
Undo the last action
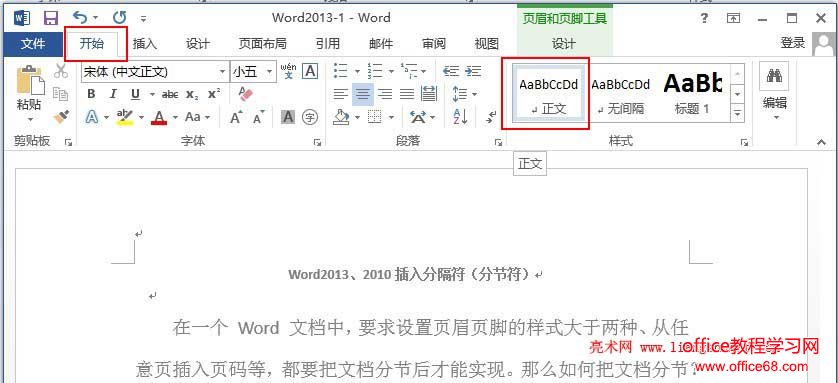[x=80, y=18]
